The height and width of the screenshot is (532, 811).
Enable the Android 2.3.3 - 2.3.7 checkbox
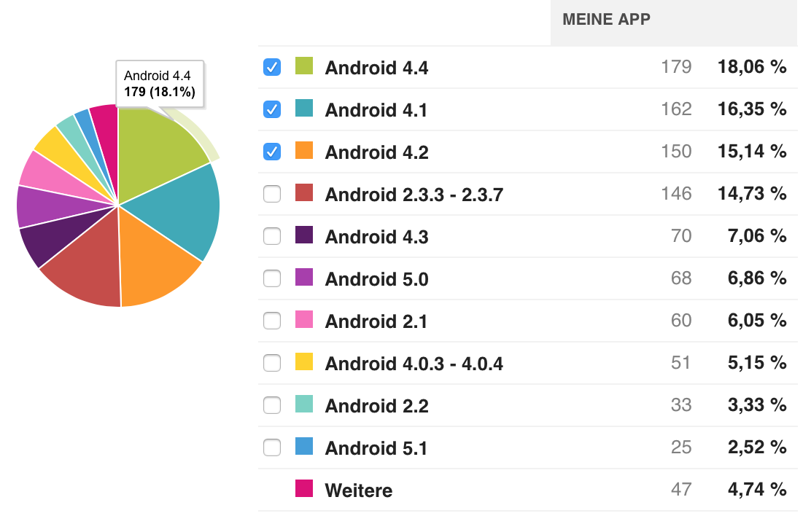point(272,194)
